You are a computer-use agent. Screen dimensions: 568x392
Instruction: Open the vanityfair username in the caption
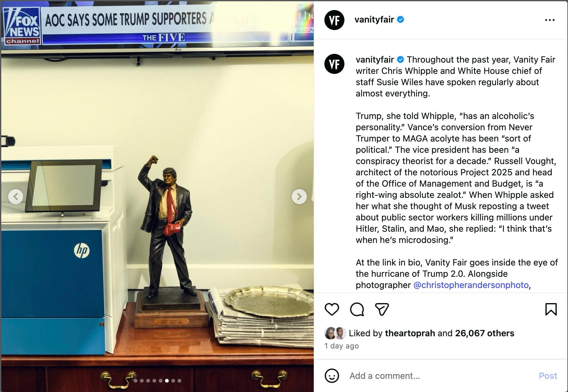[375, 59]
